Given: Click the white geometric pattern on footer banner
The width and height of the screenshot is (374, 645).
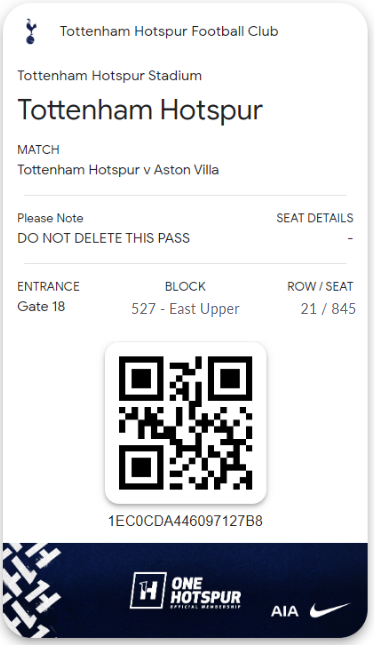Looking at the screenshot, I should (31, 590).
